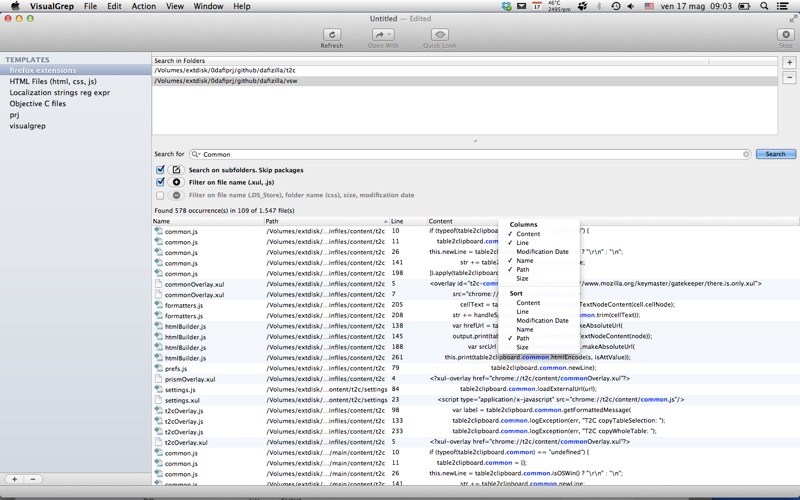Open the Action menu in menu bar
This screenshot has height=500, width=800.
(143, 6)
